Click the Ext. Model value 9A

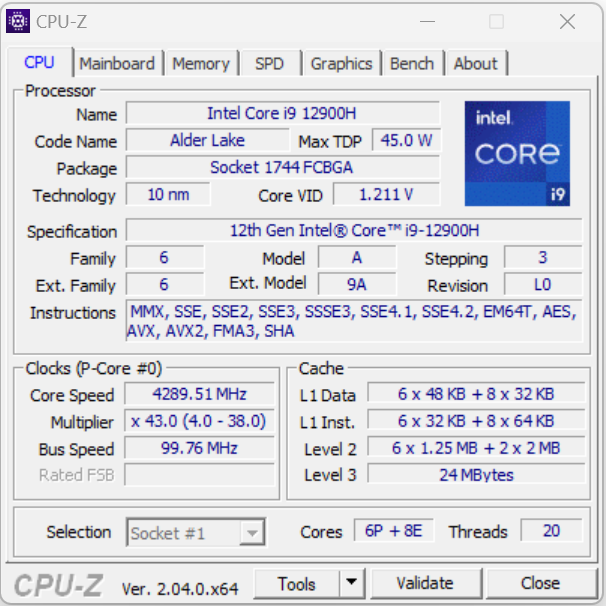(x=357, y=284)
